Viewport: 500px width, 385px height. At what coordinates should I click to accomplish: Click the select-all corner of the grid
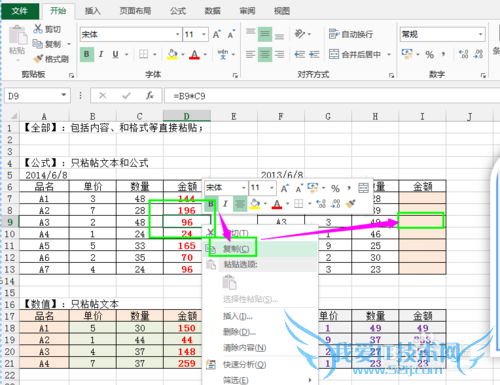coord(12,116)
